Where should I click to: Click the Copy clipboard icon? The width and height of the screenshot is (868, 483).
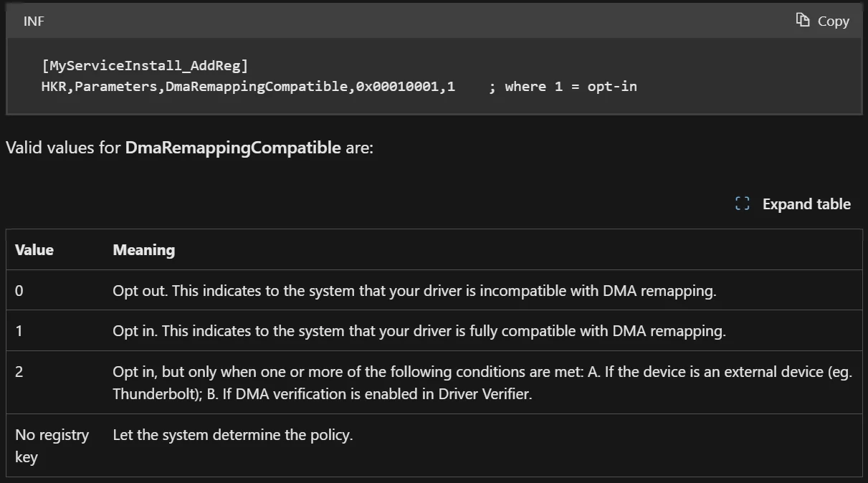[803, 20]
